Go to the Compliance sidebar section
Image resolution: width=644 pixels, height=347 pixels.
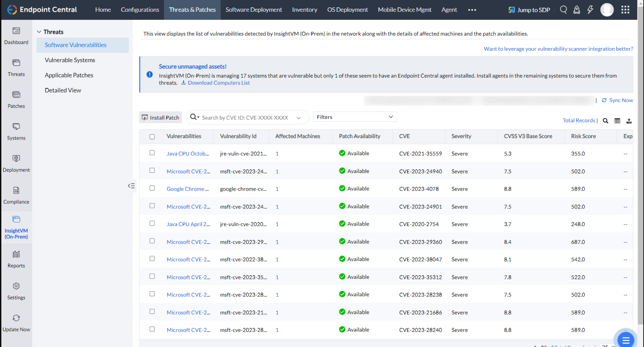16,195
